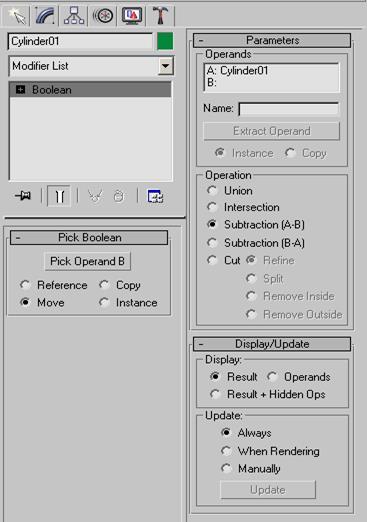
Task: Open Configure Modifier Sets icon
Action: pos(155,196)
